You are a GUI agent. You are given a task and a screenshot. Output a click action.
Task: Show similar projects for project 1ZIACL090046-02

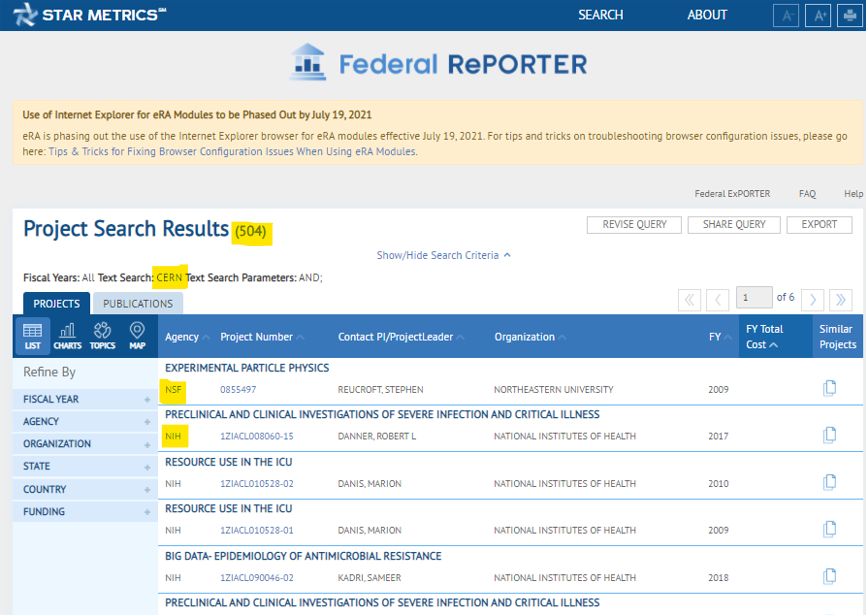click(830, 576)
